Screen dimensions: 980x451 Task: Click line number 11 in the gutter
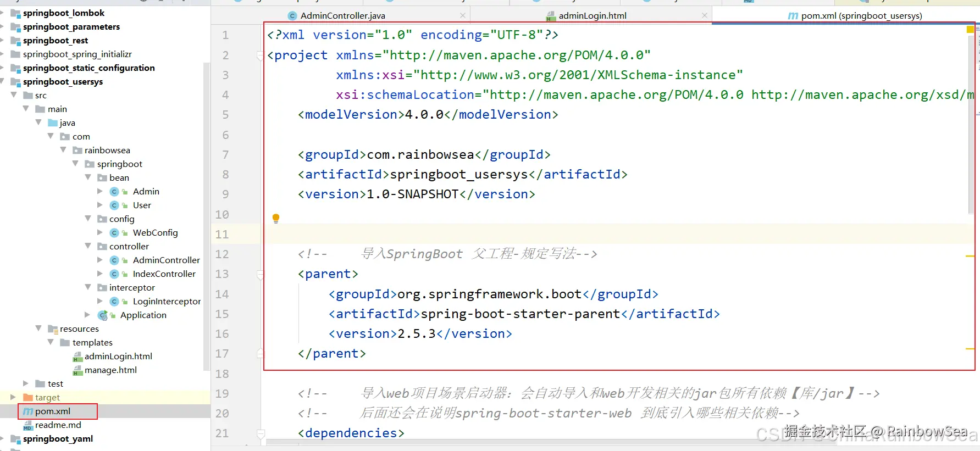click(222, 234)
